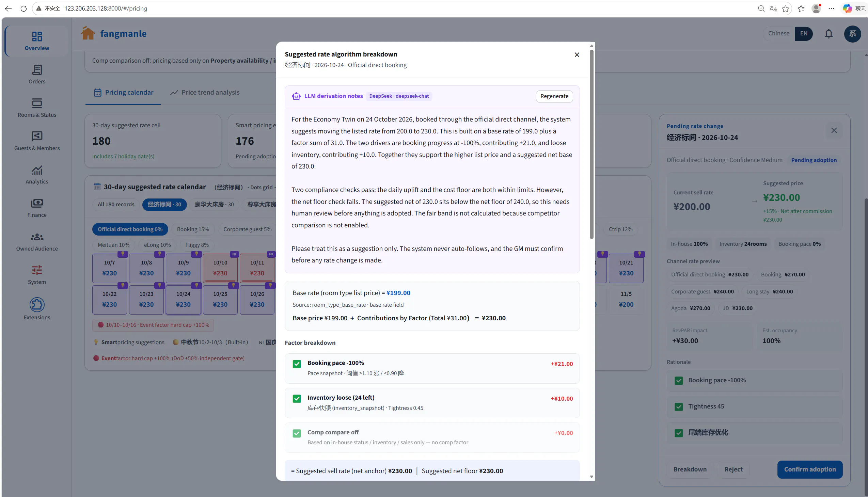Select the 10/24 calendar cell
The image size is (868, 497).
point(183,299)
